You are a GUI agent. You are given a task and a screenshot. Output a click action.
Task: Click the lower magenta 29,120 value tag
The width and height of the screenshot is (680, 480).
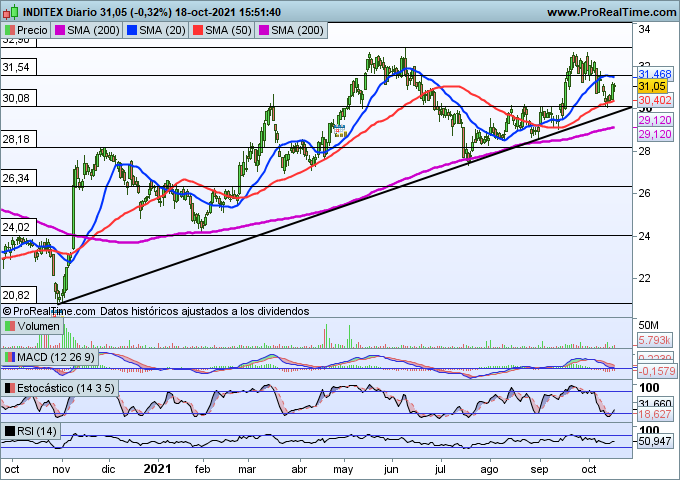655,134
